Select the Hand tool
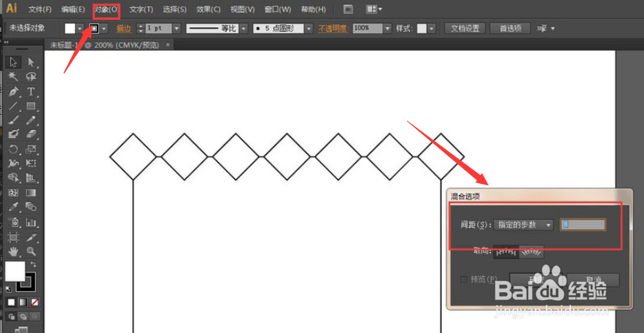Screen dimensions: 644x333 pyautogui.click(x=14, y=250)
